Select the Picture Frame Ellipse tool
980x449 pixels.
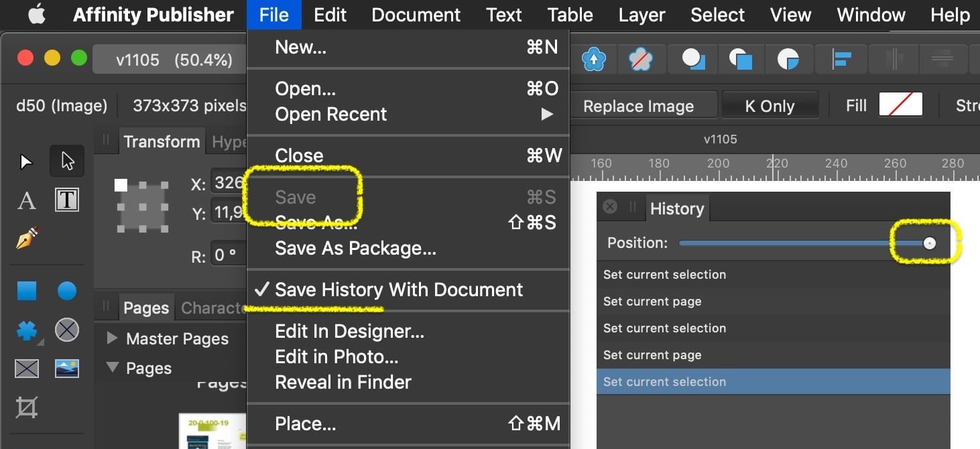[67, 330]
